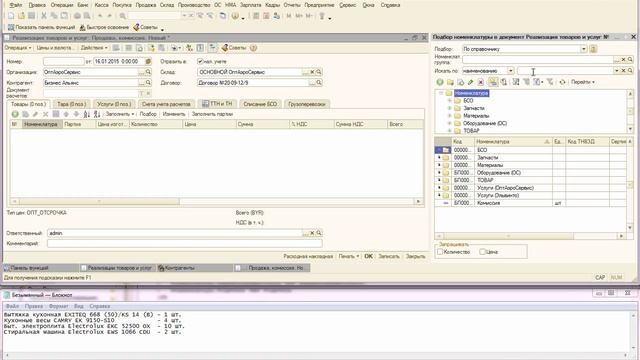Click the Подбор button in Товары toolbar
This screenshot has height=360, width=640.
(x=148, y=114)
